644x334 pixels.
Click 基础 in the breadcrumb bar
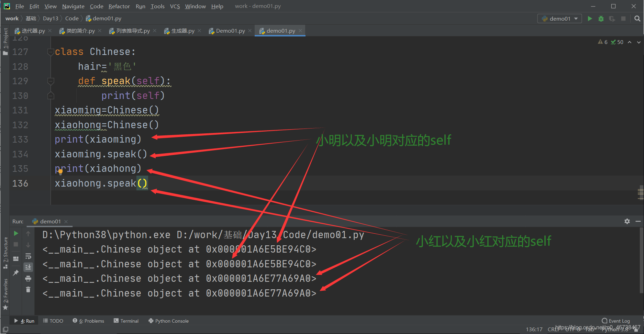[x=31, y=19]
